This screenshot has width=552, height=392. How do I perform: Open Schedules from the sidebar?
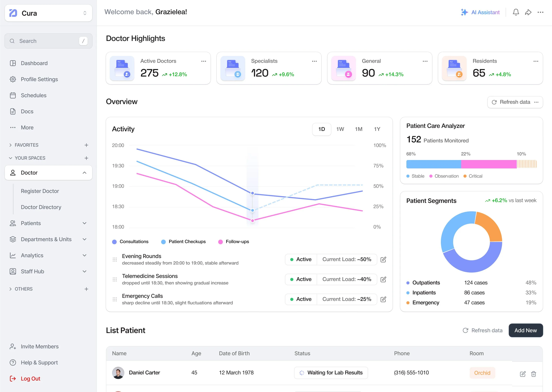tap(34, 95)
